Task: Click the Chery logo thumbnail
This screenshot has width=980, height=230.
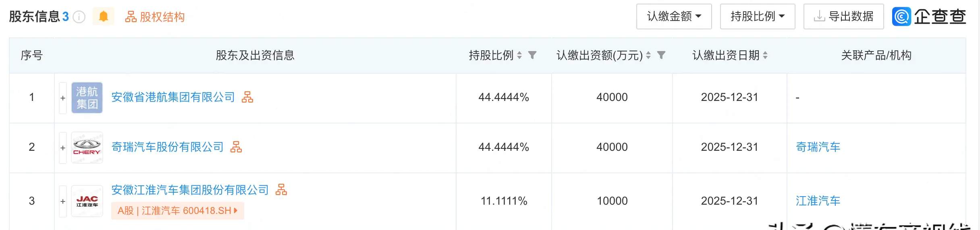Action: (x=87, y=148)
